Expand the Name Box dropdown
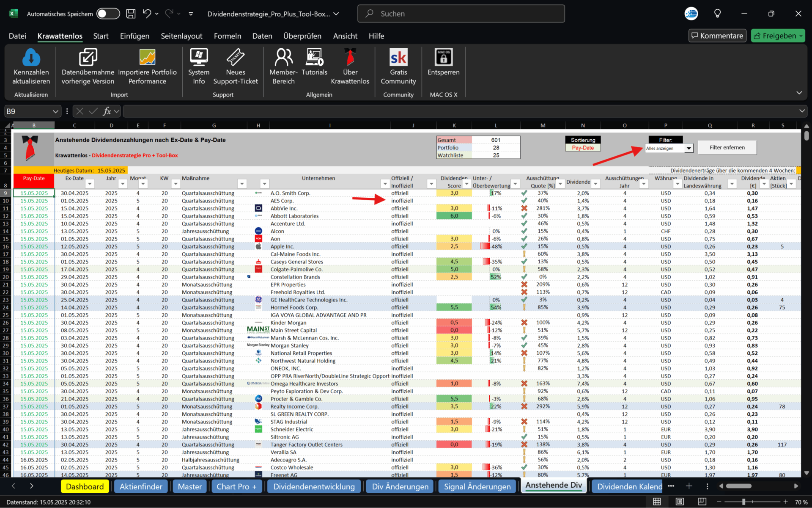The image size is (812, 508). click(x=55, y=111)
